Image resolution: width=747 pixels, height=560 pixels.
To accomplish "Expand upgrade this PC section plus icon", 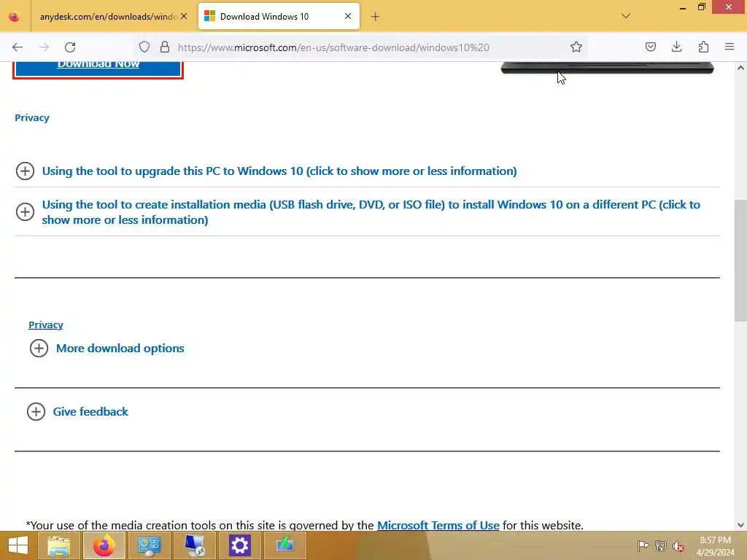I will click(x=26, y=171).
